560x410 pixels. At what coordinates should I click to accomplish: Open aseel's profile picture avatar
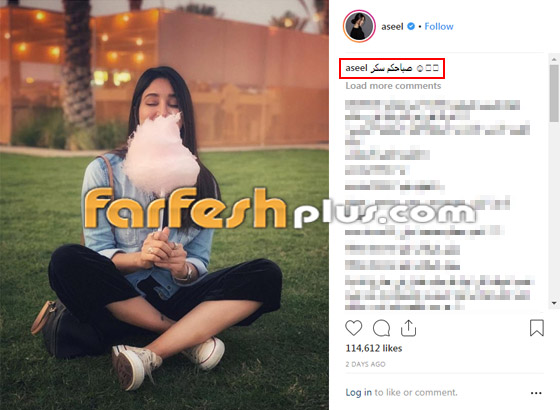click(359, 26)
